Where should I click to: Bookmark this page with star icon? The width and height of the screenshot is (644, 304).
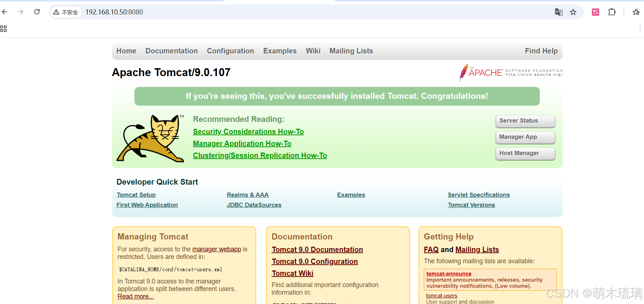tap(573, 12)
